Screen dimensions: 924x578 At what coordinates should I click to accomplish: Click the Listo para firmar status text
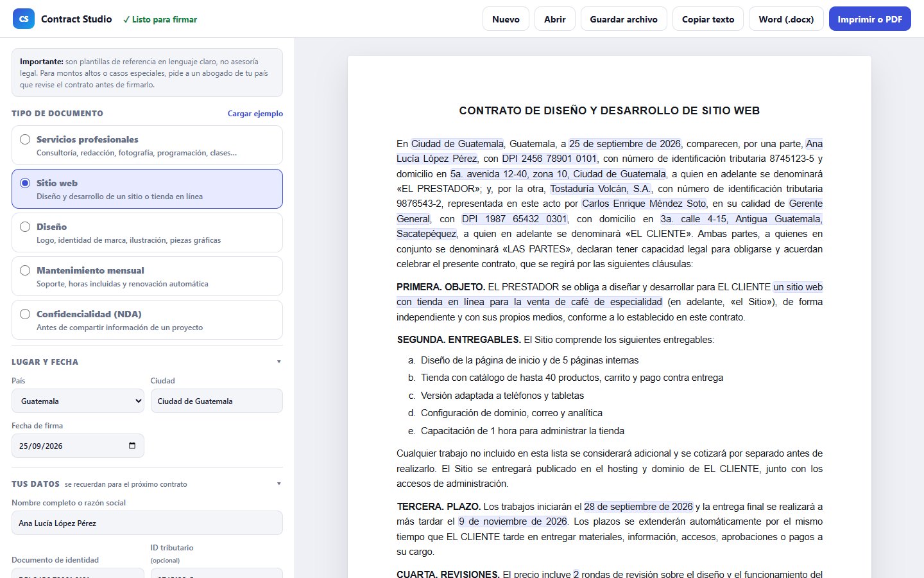coord(160,19)
